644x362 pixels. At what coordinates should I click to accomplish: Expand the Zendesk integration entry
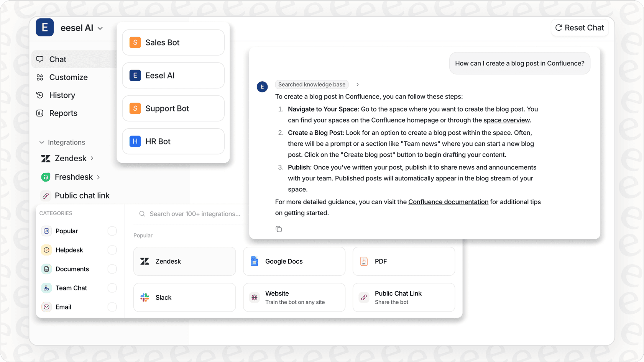(x=92, y=158)
